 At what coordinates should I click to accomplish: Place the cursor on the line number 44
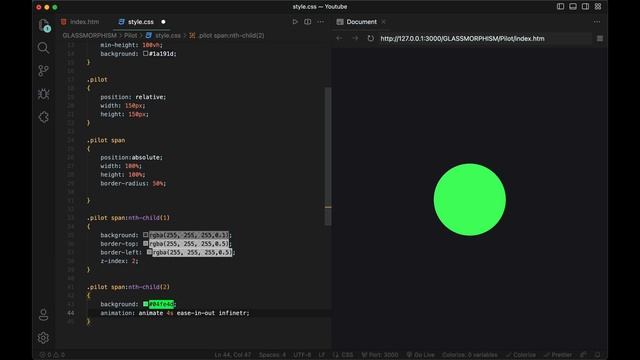(71, 313)
